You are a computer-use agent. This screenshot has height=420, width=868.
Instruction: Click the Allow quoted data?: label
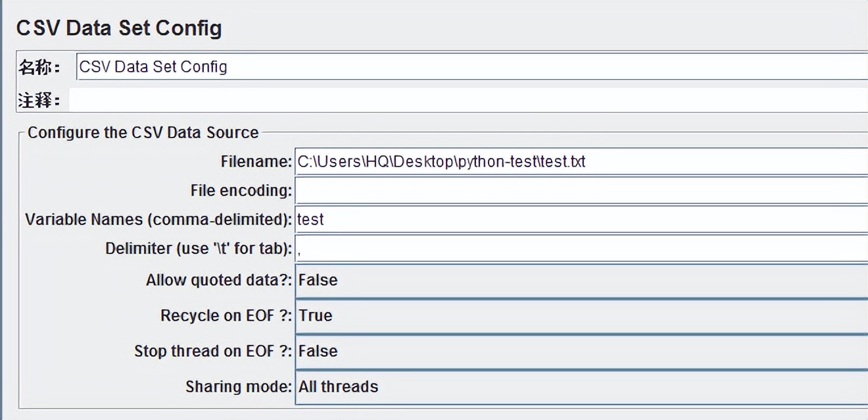coord(218,280)
